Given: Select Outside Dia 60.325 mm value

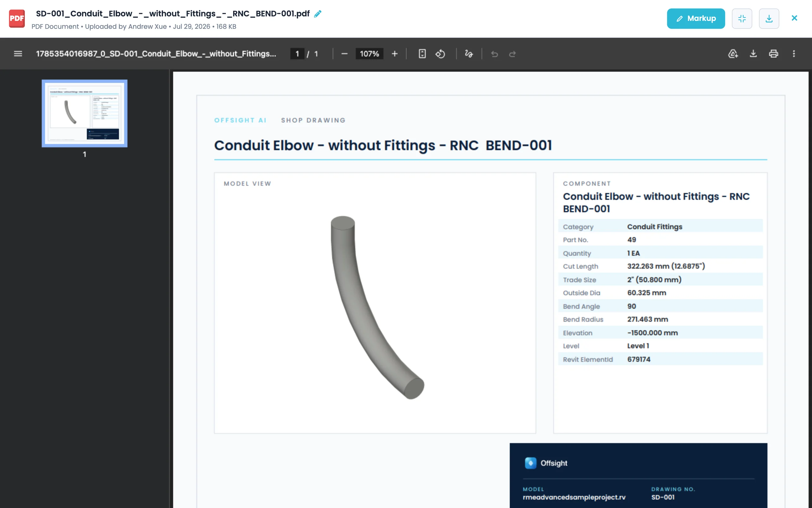Looking at the screenshot, I should pos(646,293).
